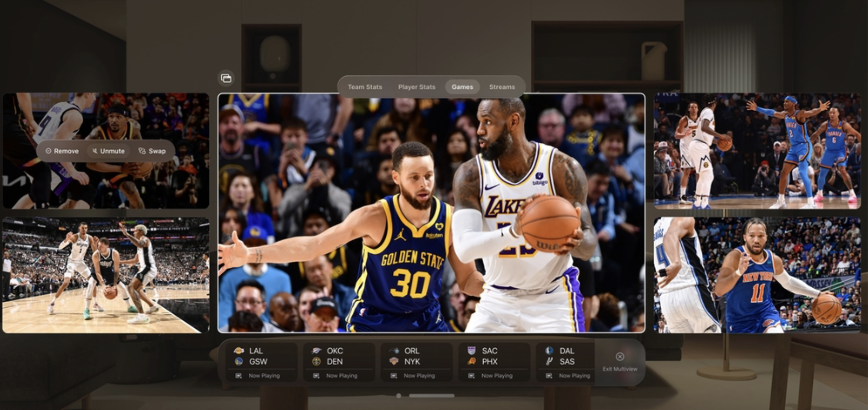The width and height of the screenshot is (868, 410).
Task: Swap the top-left stream with the main video
Action: (152, 151)
